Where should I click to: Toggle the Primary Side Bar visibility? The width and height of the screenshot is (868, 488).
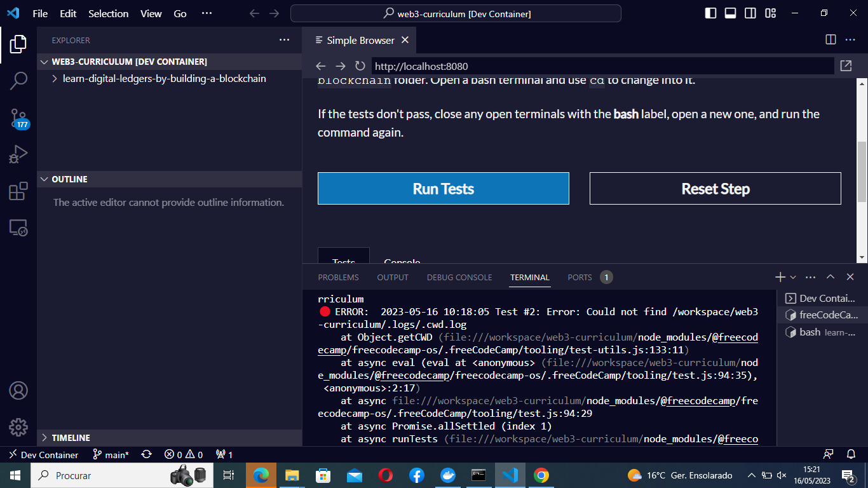[710, 12]
